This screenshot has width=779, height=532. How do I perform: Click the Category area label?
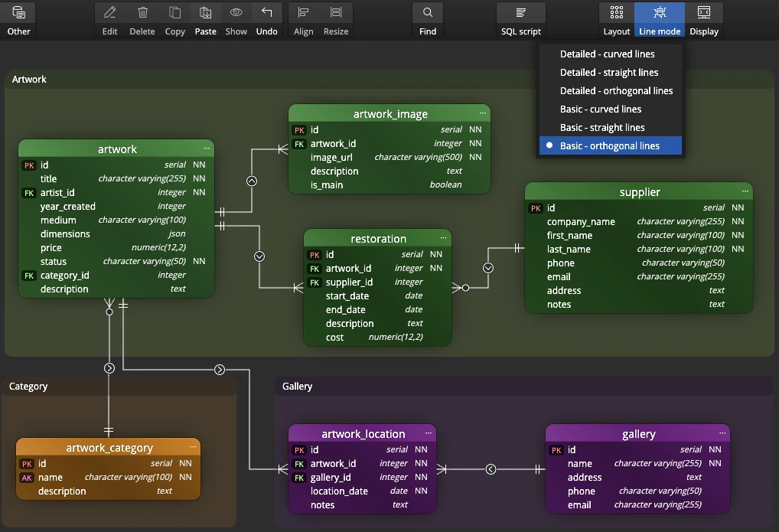pyautogui.click(x=28, y=387)
